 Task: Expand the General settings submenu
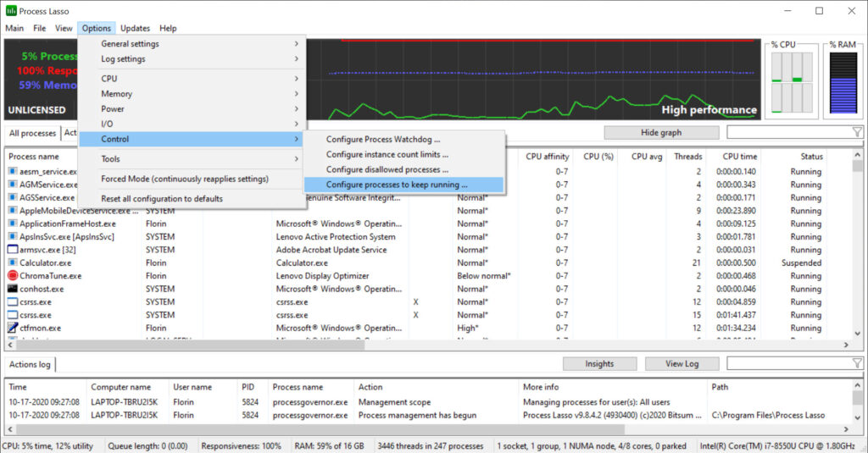point(192,44)
